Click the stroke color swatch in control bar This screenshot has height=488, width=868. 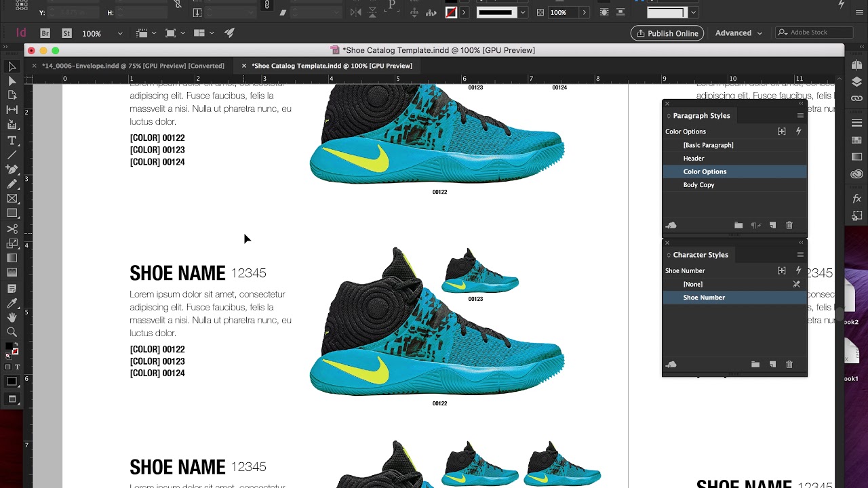pos(451,12)
